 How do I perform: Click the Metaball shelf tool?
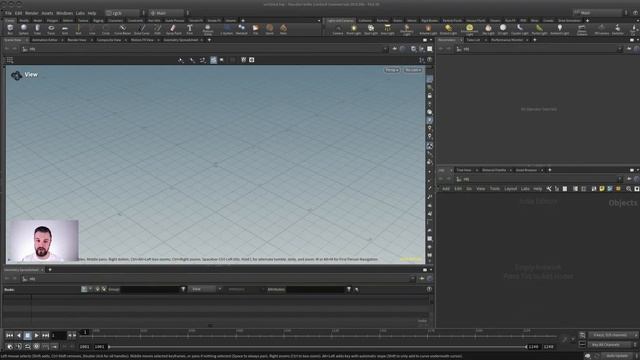(x=242, y=29)
